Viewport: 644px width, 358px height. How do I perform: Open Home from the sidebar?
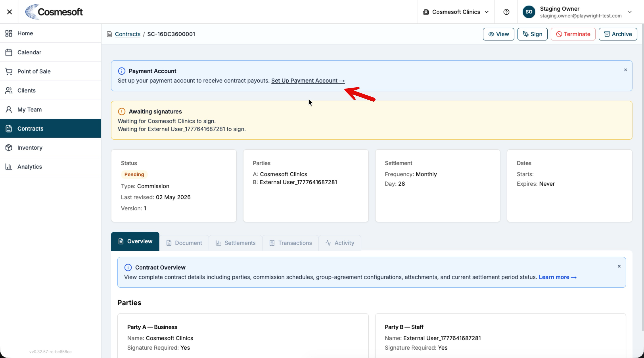[51, 33]
